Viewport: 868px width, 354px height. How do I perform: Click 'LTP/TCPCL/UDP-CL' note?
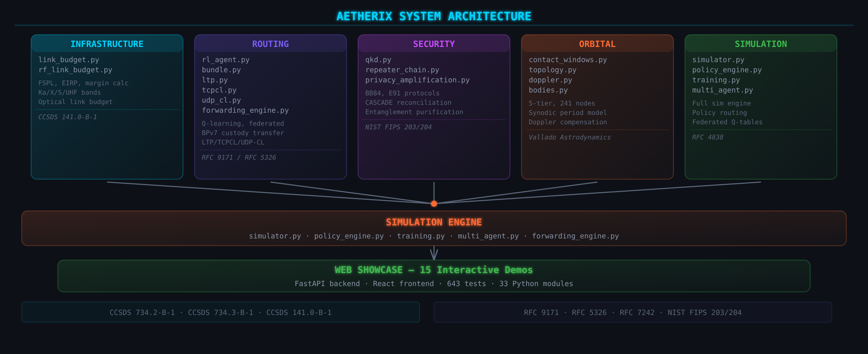[233, 142]
